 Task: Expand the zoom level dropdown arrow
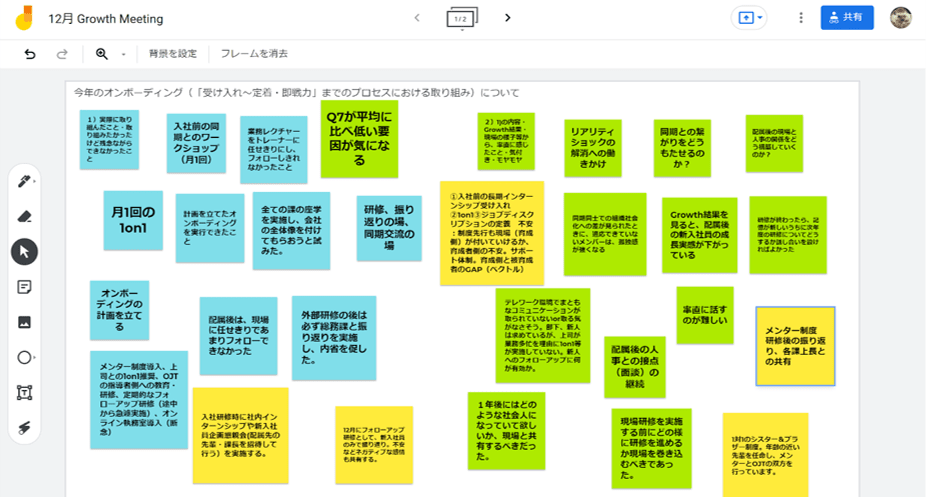pos(124,54)
